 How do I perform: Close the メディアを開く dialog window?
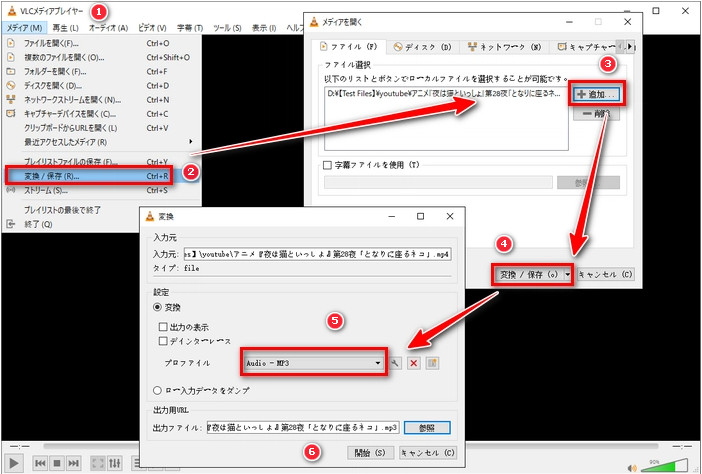point(628,21)
